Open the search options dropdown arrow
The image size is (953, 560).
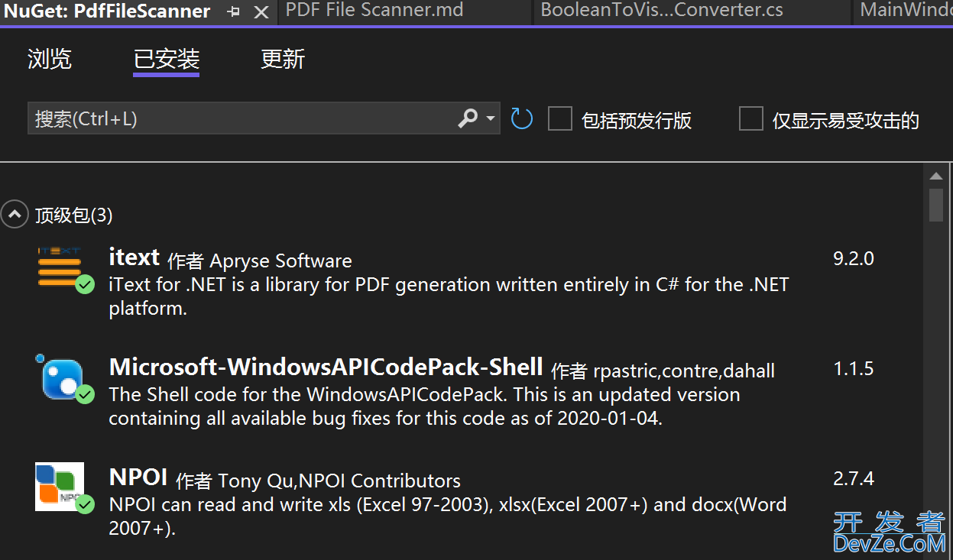tap(490, 118)
